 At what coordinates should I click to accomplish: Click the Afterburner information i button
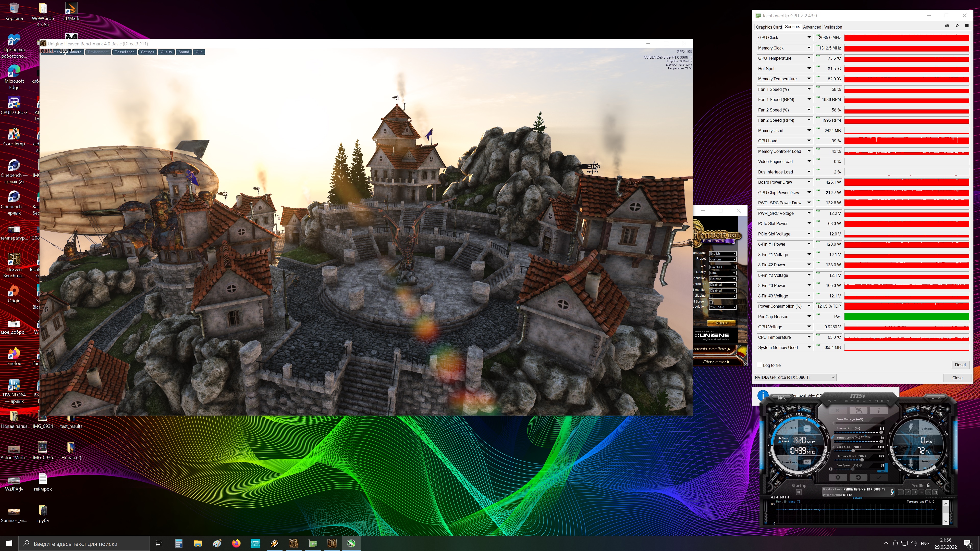879,410
